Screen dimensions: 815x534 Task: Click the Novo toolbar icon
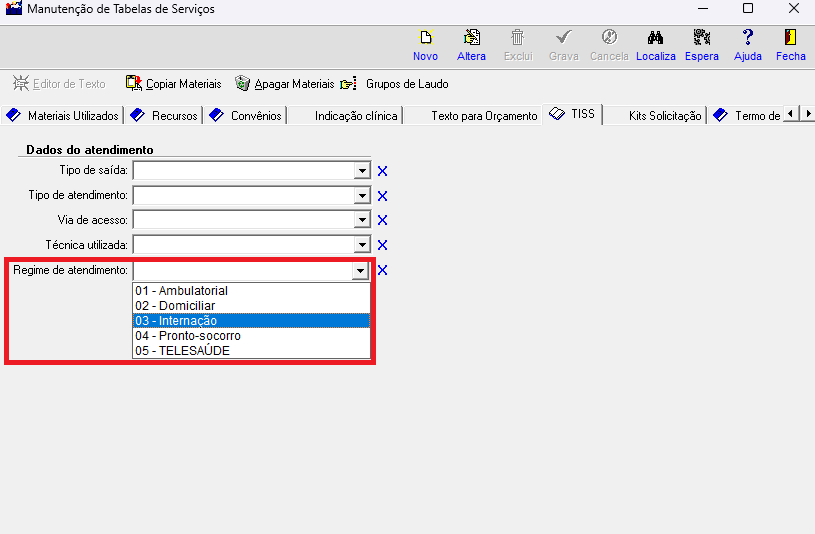[425, 38]
